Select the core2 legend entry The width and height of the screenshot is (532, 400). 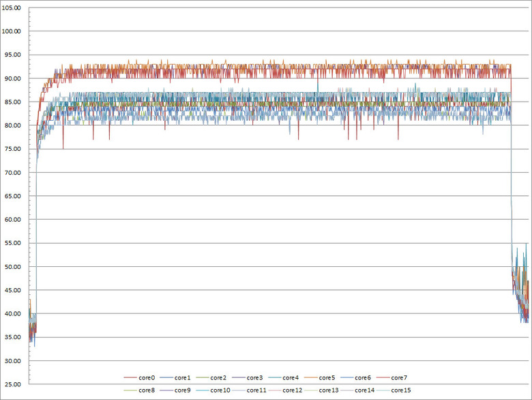pyautogui.click(x=211, y=377)
